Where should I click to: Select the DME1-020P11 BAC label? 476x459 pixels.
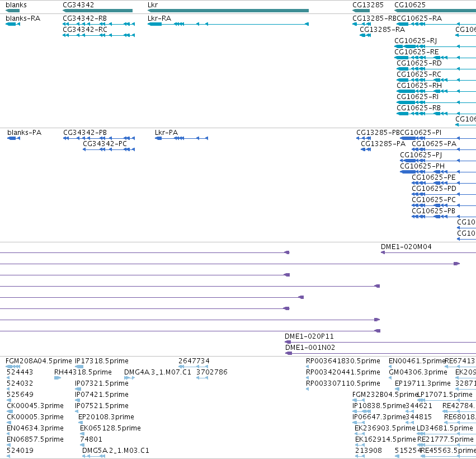coord(309,336)
